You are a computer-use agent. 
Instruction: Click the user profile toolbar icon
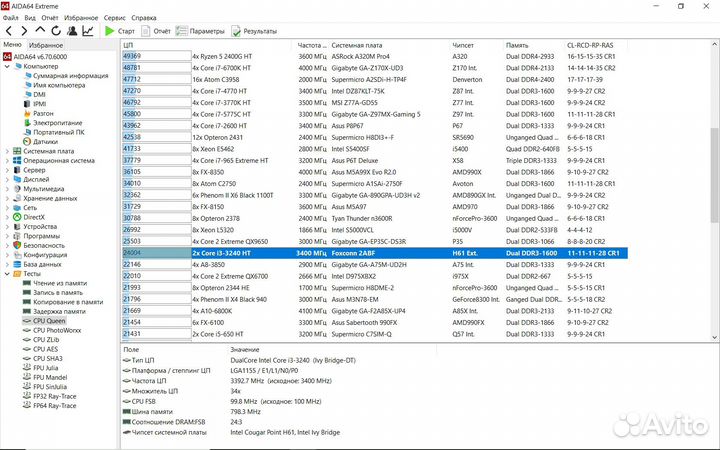tap(71, 31)
